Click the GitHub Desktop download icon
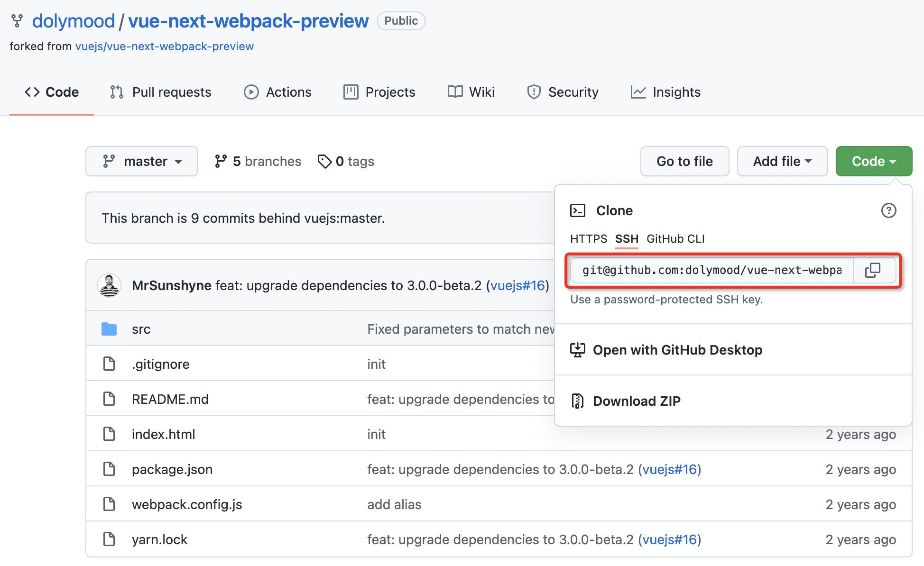 point(577,350)
